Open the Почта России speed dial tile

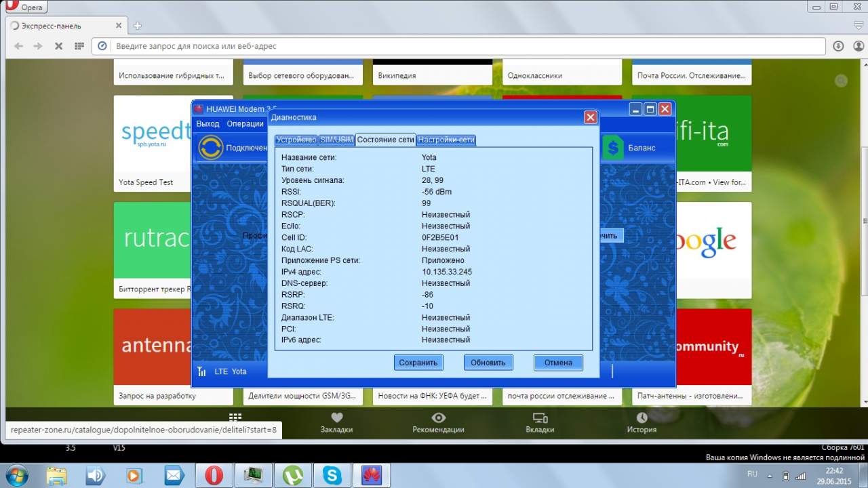coord(692,72)
